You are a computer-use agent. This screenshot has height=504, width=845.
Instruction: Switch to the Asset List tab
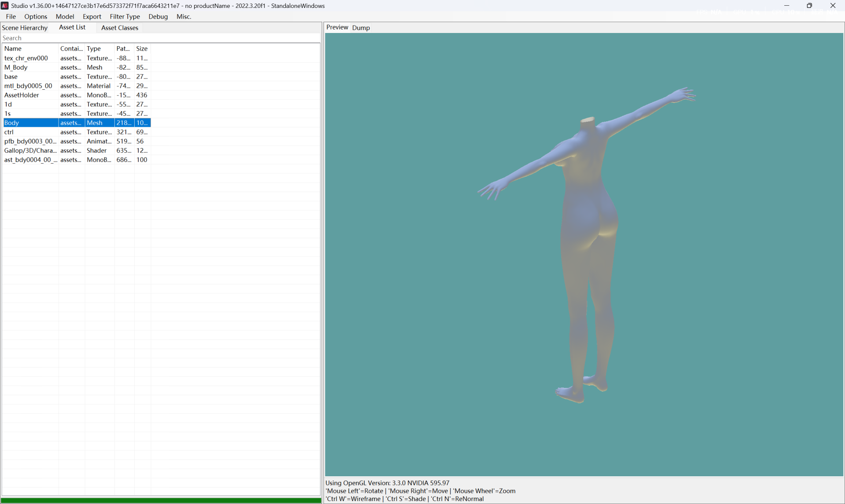coord(72,27)
